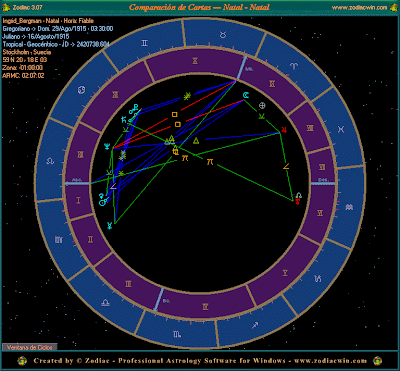This screenshot has width=400, height=371.
Task: Click the orange semi-square angle near Jupiter line
Action: [x=286, y=166]
